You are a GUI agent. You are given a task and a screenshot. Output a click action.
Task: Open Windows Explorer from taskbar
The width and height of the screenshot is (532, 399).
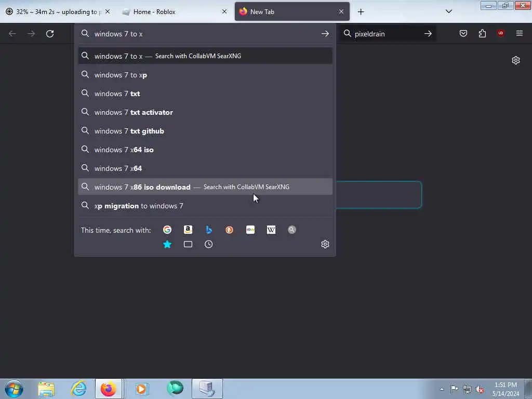tap(46, 389)
